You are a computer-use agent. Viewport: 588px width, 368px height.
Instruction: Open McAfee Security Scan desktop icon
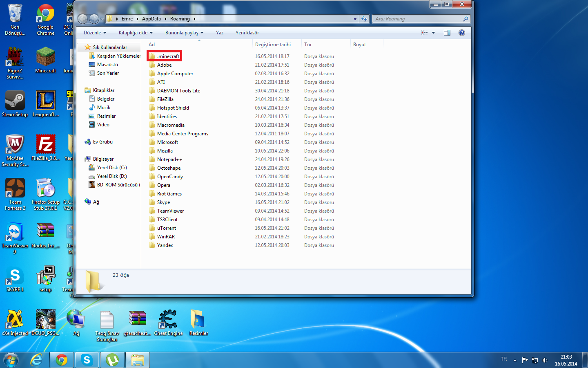click(x=15, y=150)
